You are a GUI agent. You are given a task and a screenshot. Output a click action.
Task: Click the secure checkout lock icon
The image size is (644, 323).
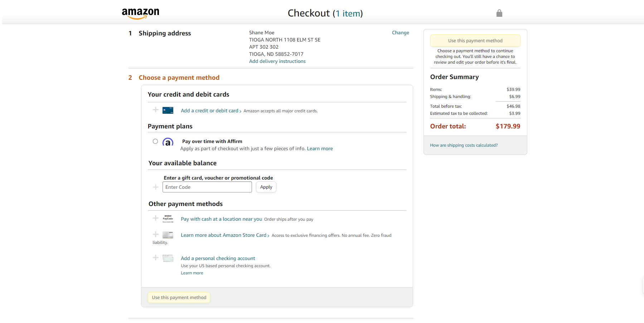pyautogui.click(x=499, y=13)
